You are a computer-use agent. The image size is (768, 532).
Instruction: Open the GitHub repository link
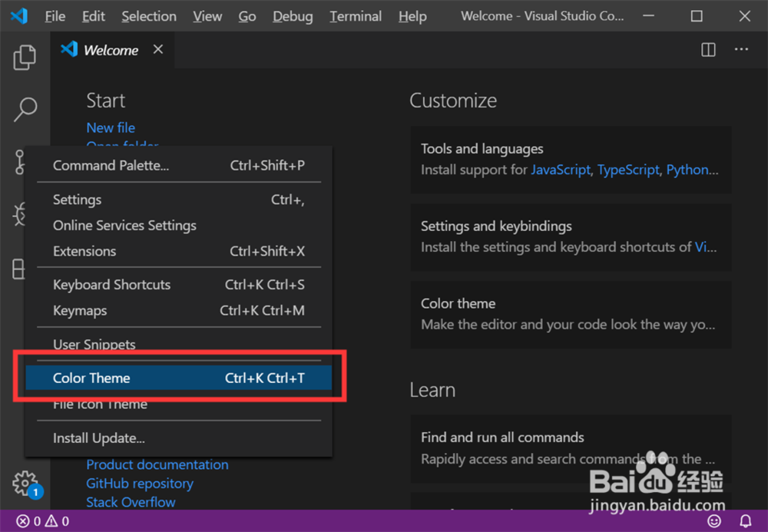tap(140, 483)
